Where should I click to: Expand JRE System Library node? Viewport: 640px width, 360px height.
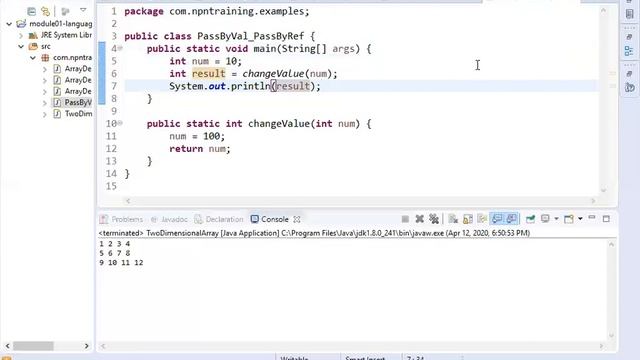[x=21, y=36]
